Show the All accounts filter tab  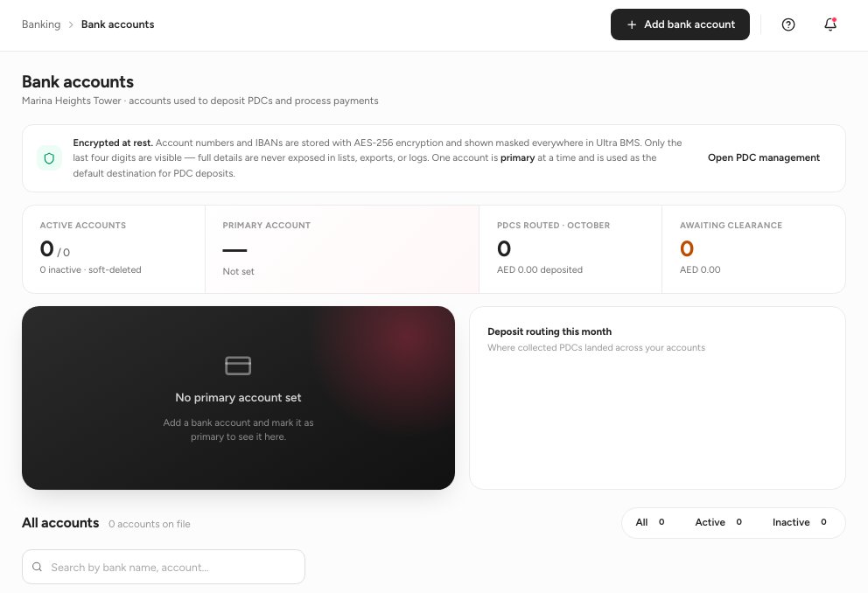tap(650, 522)
